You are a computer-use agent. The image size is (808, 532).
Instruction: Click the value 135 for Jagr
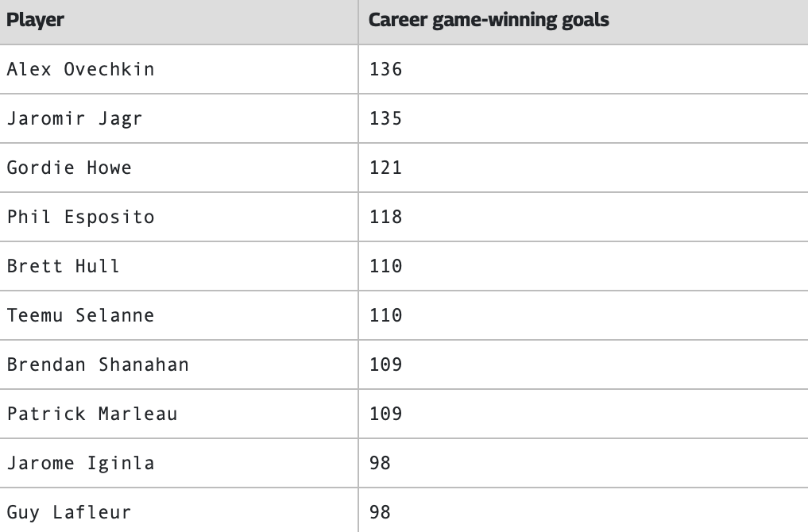click(385, 118)
